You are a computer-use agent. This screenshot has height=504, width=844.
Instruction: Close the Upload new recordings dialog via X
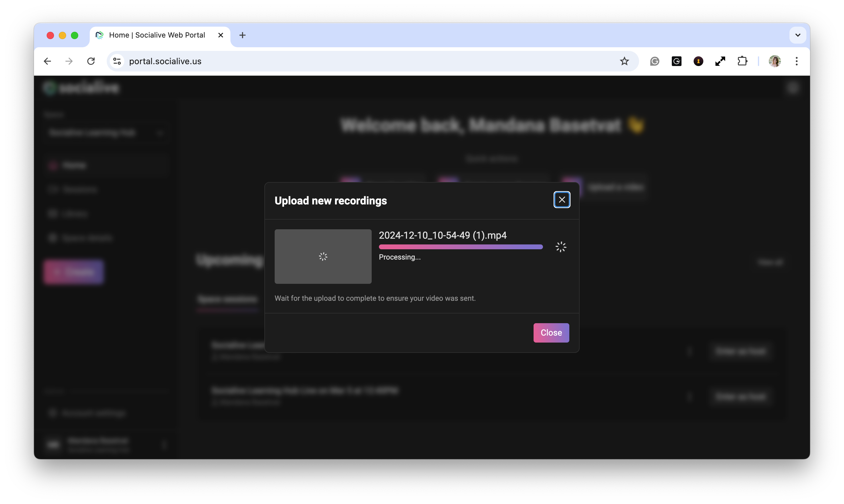pyautogui.click(x=561, y=200)
